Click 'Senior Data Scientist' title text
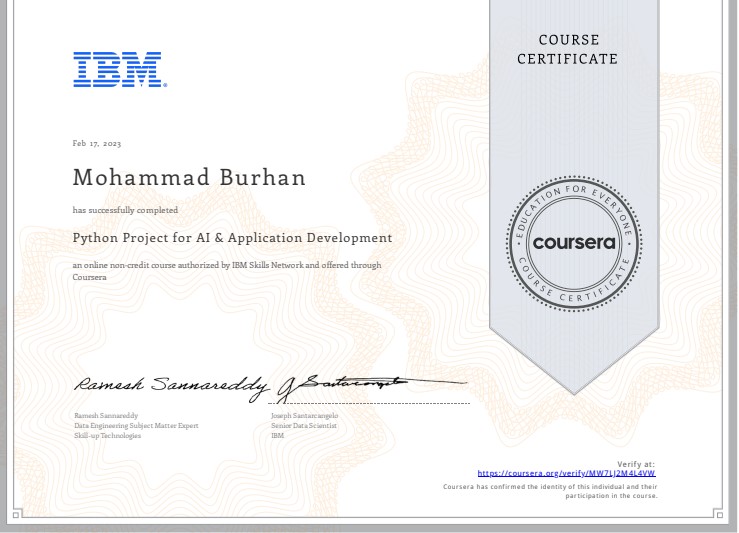This screenshot has height=533, width=739. coord(304,426)
